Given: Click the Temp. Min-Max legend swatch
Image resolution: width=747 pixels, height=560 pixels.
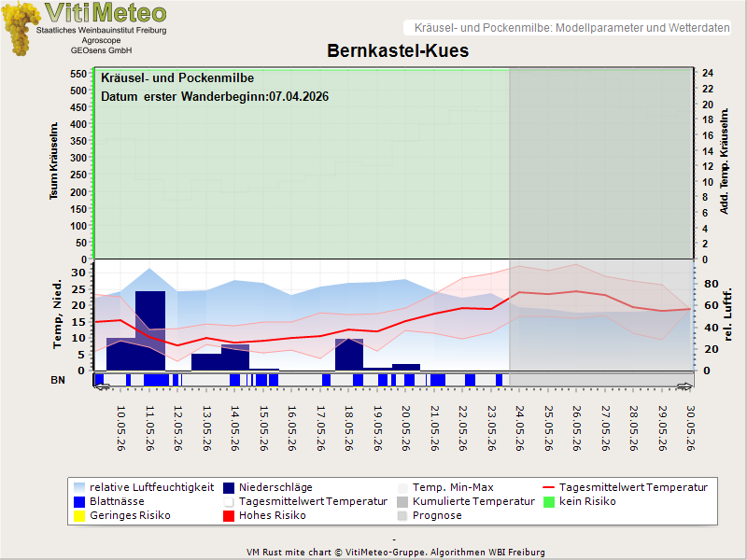Looking at the screenshot, I should click(402, 488).
